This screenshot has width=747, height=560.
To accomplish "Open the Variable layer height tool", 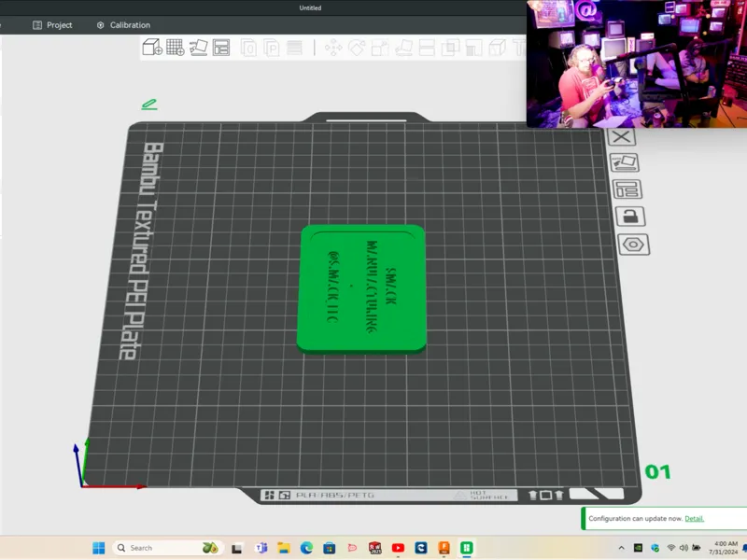I will pyautogui.click(x=294, y=48).
